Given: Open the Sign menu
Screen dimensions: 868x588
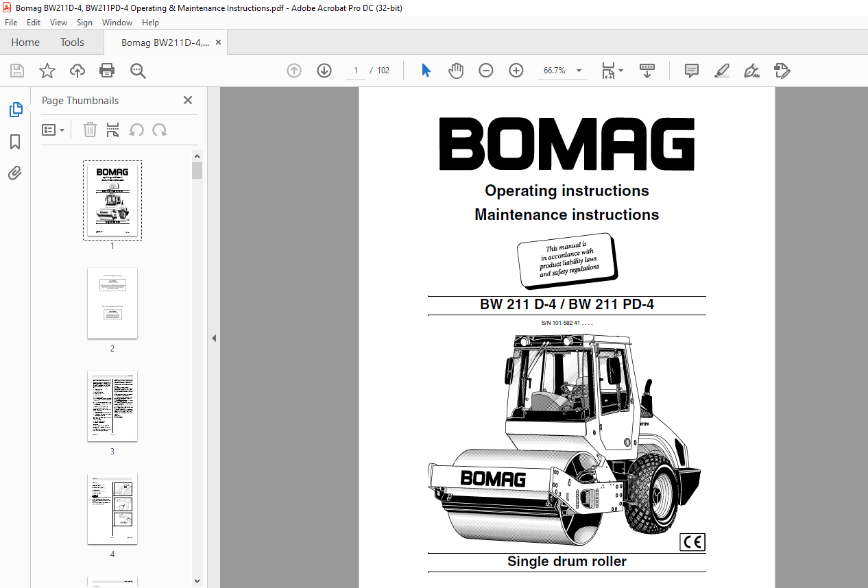Looking at the screenshot, I should tap(84, 22).
